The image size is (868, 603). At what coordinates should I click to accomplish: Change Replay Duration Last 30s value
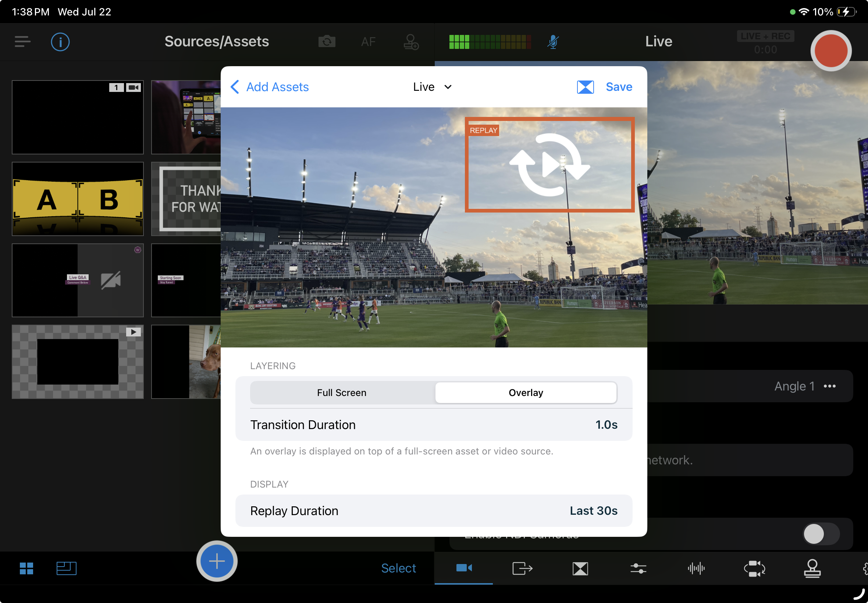[x=594, y=511]
